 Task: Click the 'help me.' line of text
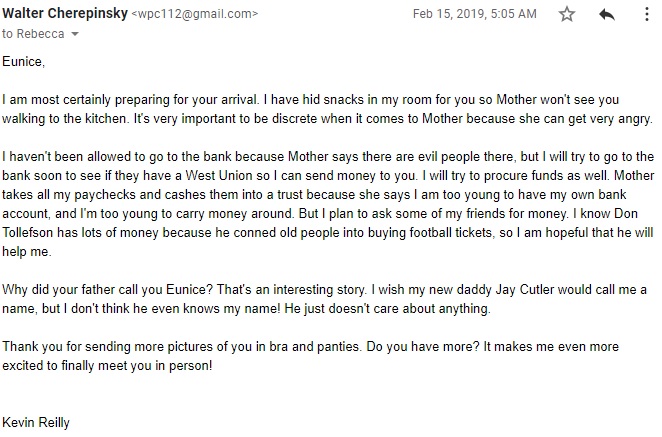27,251
